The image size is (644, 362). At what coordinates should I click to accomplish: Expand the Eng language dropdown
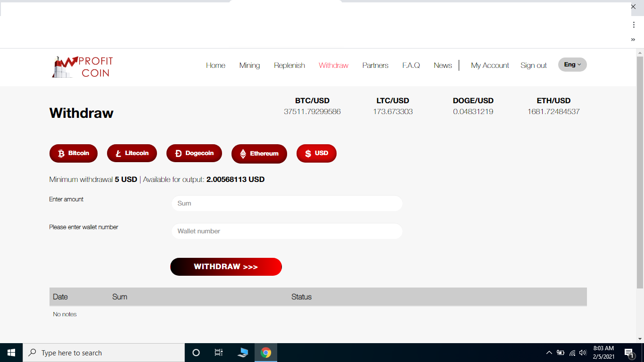point(572,65)
